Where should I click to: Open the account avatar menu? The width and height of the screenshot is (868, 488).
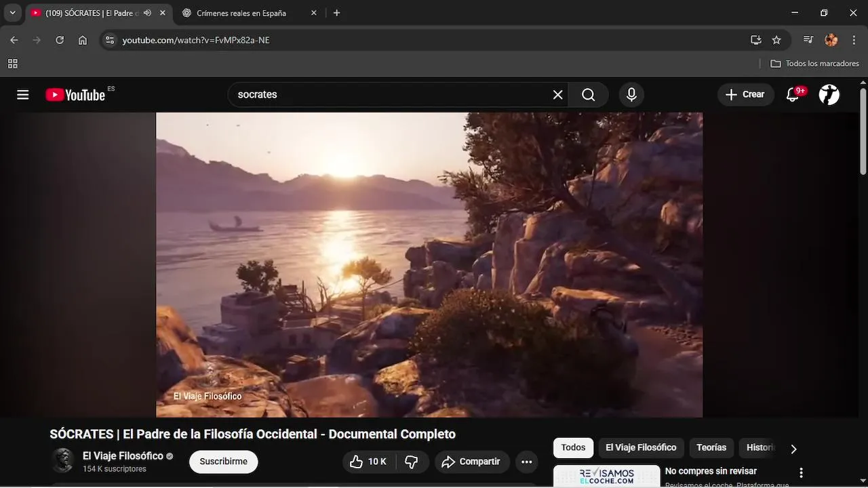[829, 95]
